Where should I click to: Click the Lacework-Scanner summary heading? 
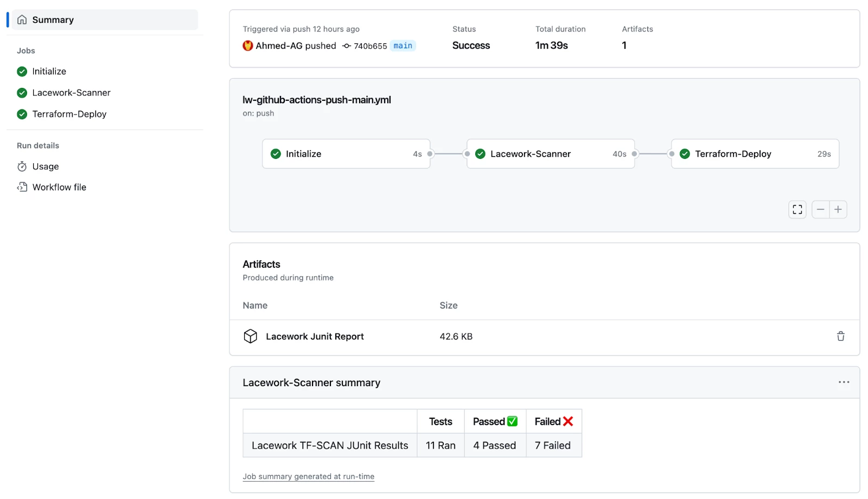click(x=311, y=383)
